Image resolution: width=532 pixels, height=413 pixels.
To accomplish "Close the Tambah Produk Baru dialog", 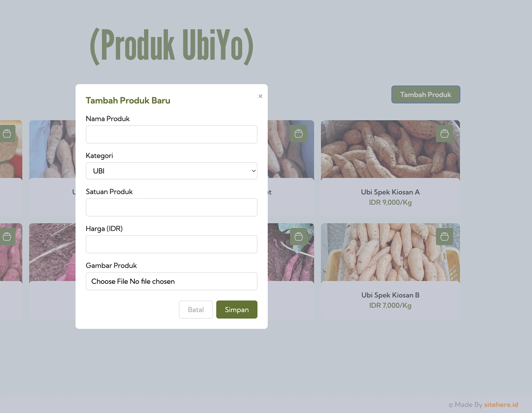I will (x=260, y=96).
